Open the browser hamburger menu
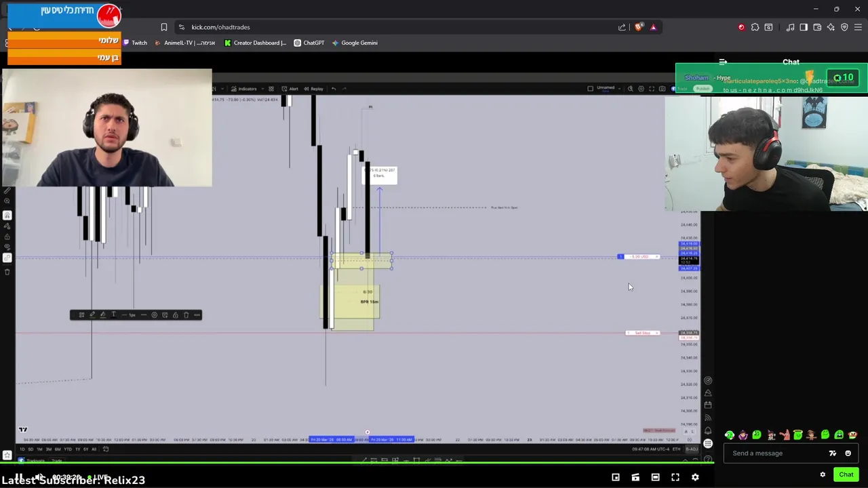868x488 pixels. tap(859, 27)
